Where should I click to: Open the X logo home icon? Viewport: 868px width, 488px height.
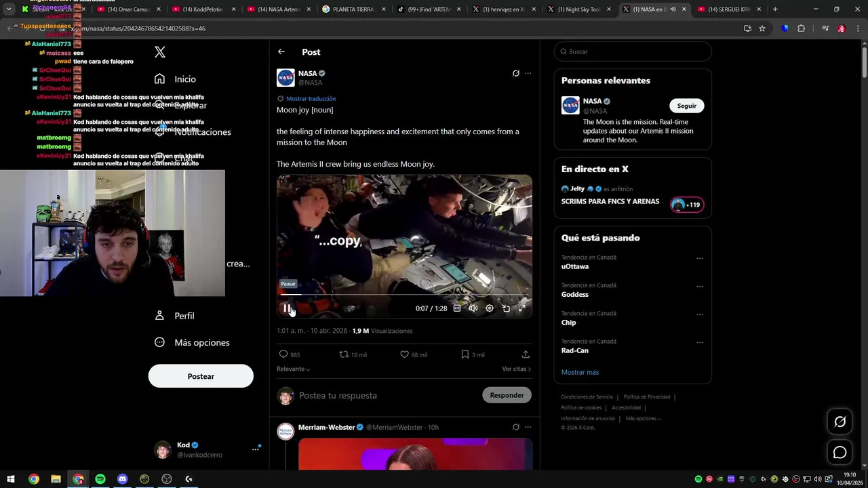coord(160,52)
